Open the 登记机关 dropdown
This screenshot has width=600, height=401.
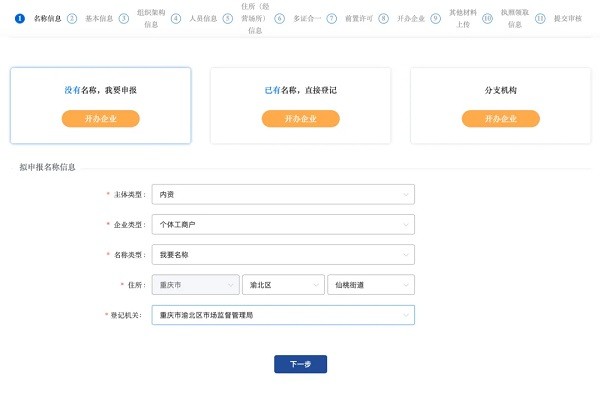[x=283, y=315]
